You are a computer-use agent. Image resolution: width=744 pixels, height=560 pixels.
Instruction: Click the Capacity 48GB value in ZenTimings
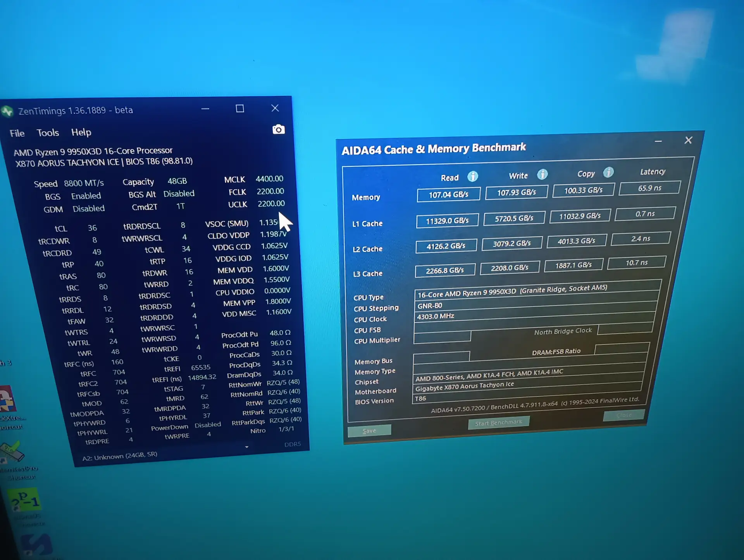pyautogui.click(x=177, y=181)
